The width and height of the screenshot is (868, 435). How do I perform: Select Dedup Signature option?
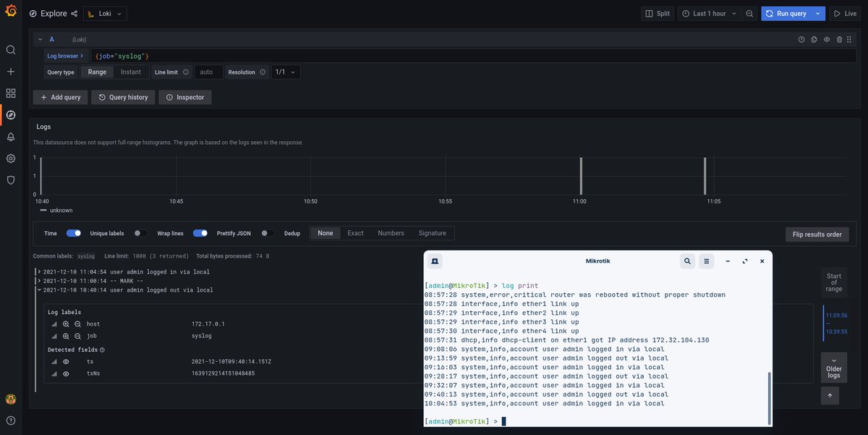[x=433, y=233]
